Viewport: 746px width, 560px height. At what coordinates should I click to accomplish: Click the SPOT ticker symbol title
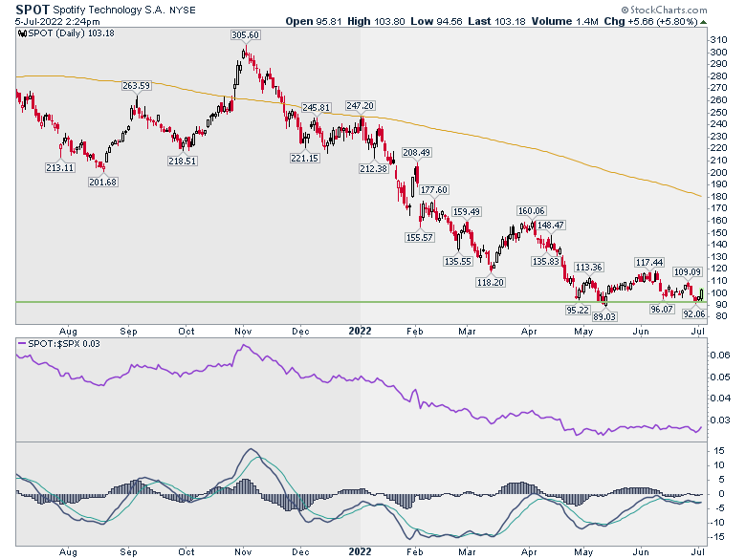[33, 9]
